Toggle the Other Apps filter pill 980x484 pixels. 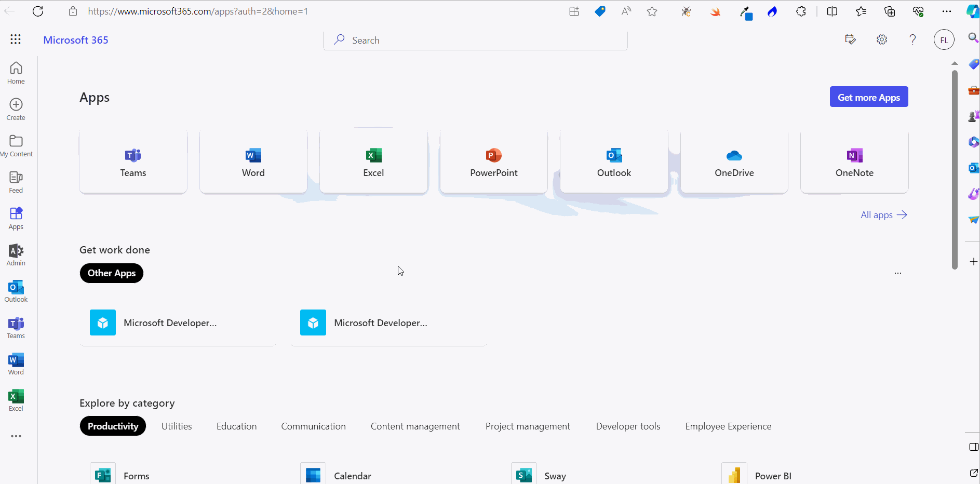coord(112,273)
